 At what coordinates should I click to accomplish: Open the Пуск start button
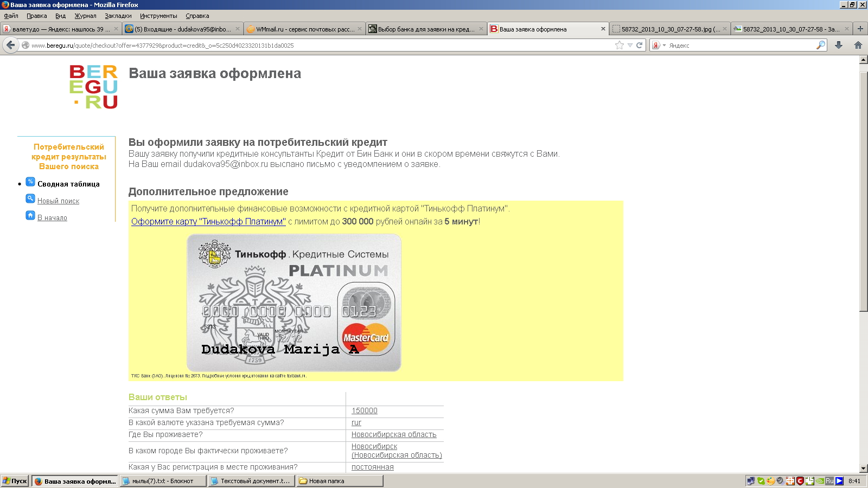(15, 481)
